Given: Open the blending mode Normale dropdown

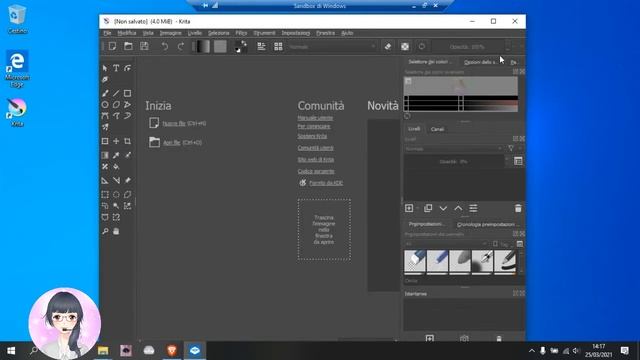Looking at the screenshot, I should tap(332, 47).
